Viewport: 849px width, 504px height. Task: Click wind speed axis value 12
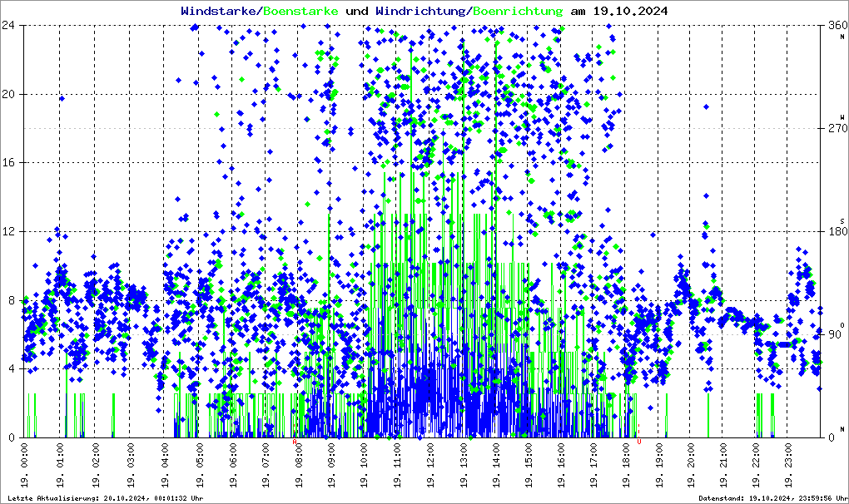(8, 231)
